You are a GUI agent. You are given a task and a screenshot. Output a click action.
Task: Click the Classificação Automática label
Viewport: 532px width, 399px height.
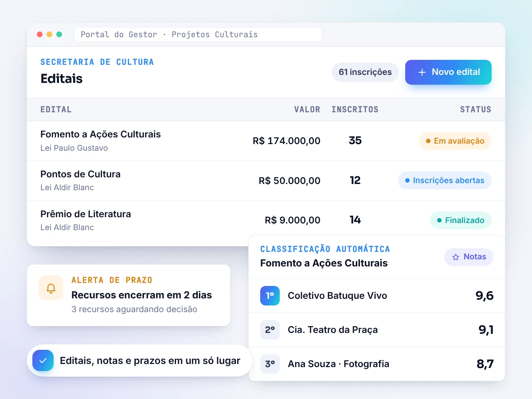325,249
